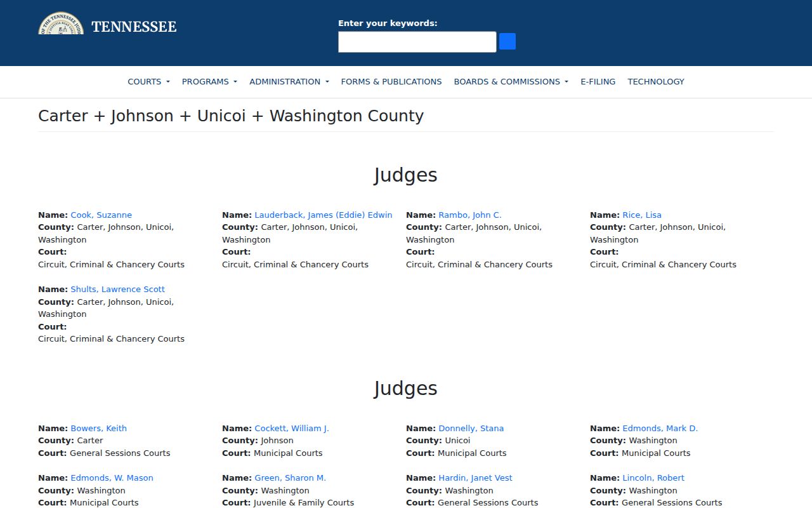Open judge Cook, Suzanne profile
The height and width of the screenshot is (508, 812).
[x=101, y=215]
